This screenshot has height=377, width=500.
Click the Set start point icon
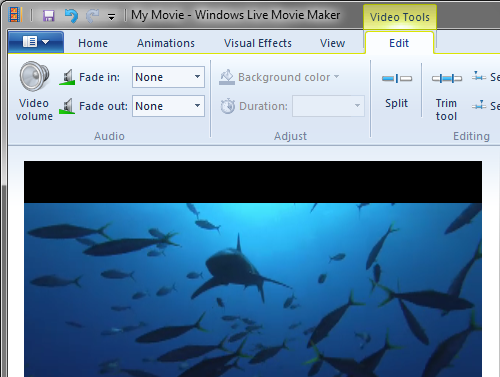pos(479,77)
